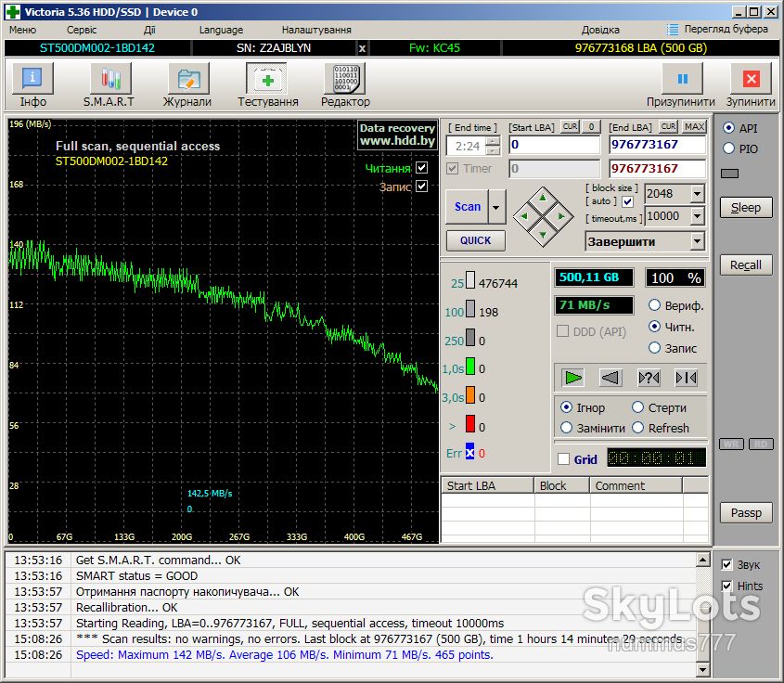784x683 pixels.
Task: Click the Passp button
Action: [x=746, y=512]
